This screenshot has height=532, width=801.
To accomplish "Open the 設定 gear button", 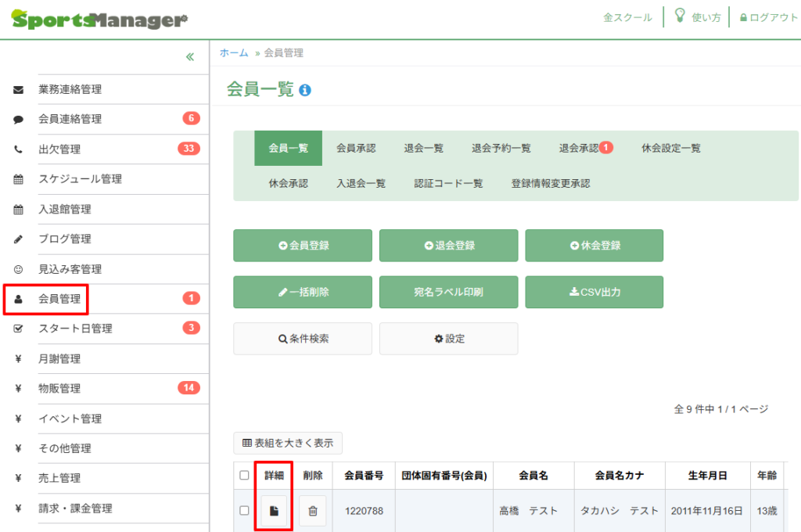I will [x=448, y=339].
